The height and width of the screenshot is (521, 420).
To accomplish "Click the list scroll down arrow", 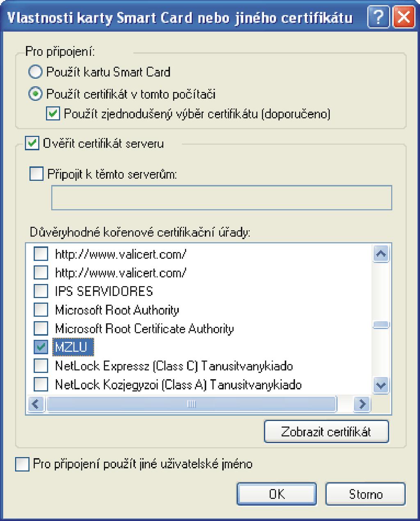I will click(x=381, y=385).
